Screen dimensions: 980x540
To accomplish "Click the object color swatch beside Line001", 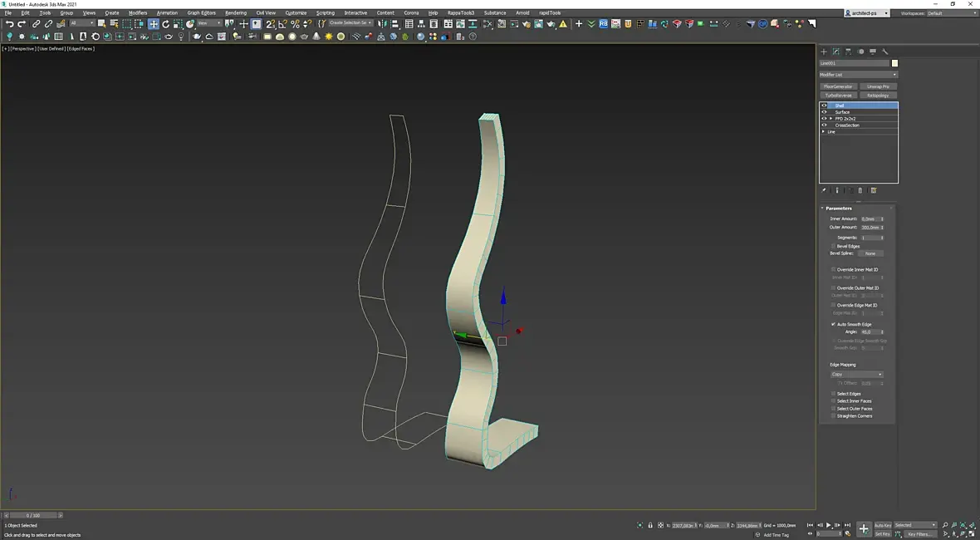I will pos(894,63).
